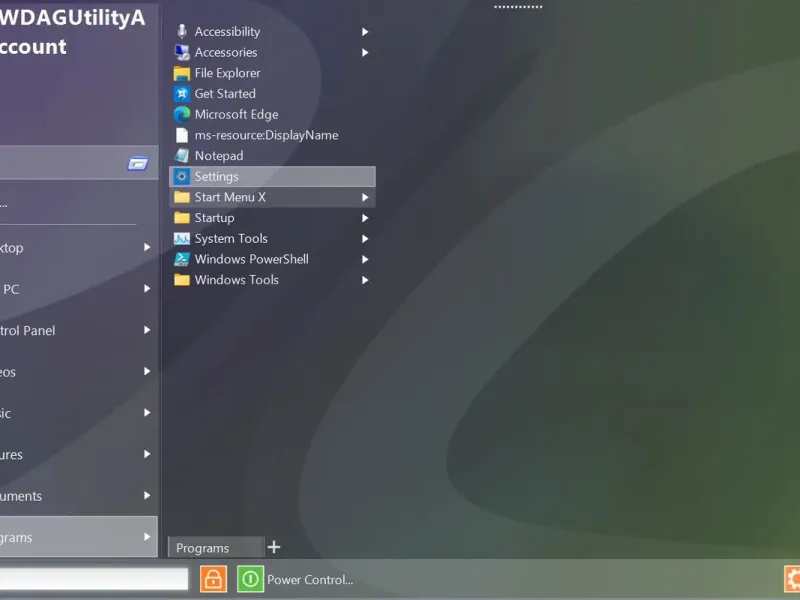Click the ms-resource:DisplayName document icon
The height and width of the screenshot is (600, 800).
(x=182, y=135)
